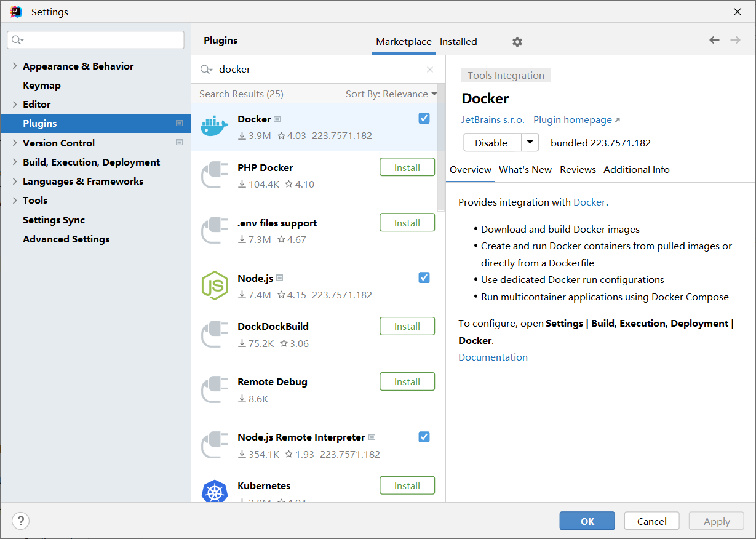Open the Documentation link
756x539 pixels.
[x=493, y=357]
